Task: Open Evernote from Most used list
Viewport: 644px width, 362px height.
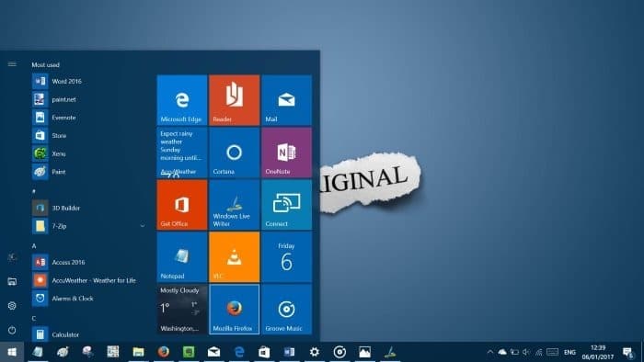Action: (x=89, y=118)
